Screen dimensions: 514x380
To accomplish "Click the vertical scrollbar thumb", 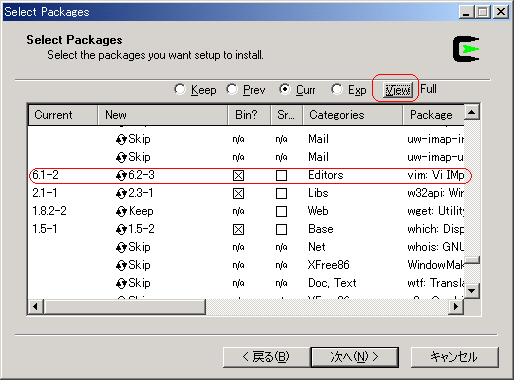I will click(x=472, y=259).
